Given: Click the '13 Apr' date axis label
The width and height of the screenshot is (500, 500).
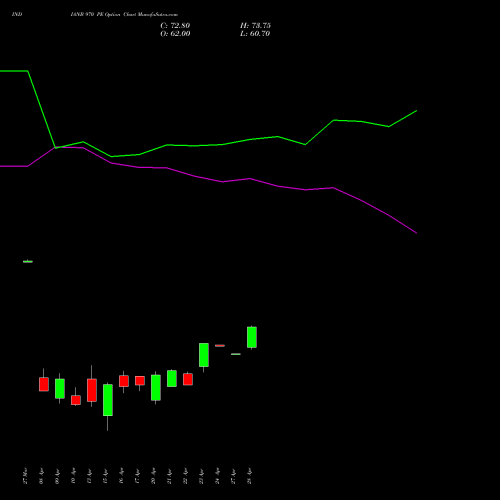Looking at the screenshot, I should (x=89, y=476).
